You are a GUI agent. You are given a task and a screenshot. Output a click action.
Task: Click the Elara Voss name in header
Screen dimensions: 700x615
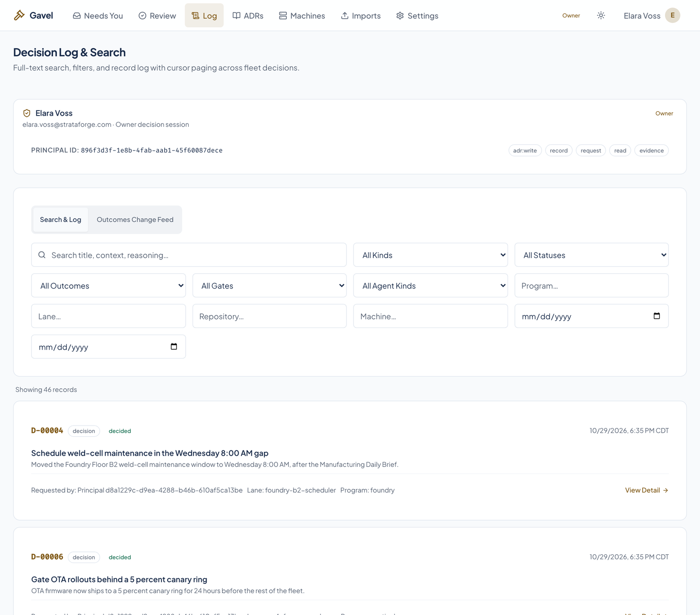coord(642,16)
